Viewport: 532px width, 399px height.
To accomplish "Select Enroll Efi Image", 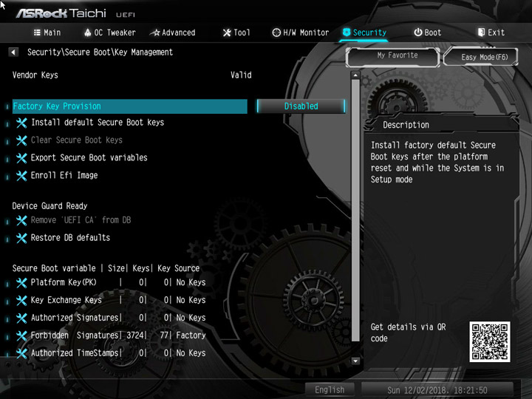I will (x=64, y=175).
